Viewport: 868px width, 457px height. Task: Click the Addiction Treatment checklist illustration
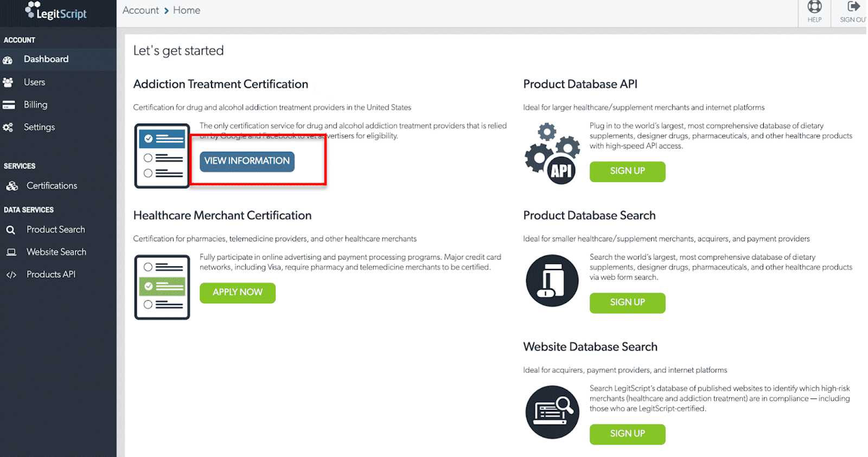[162, 156]
